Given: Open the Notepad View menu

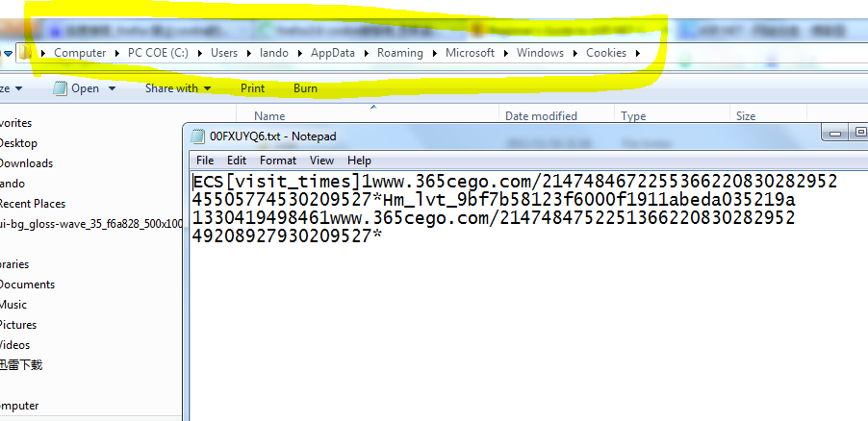Looking at the screenshot, I should 321,161.
